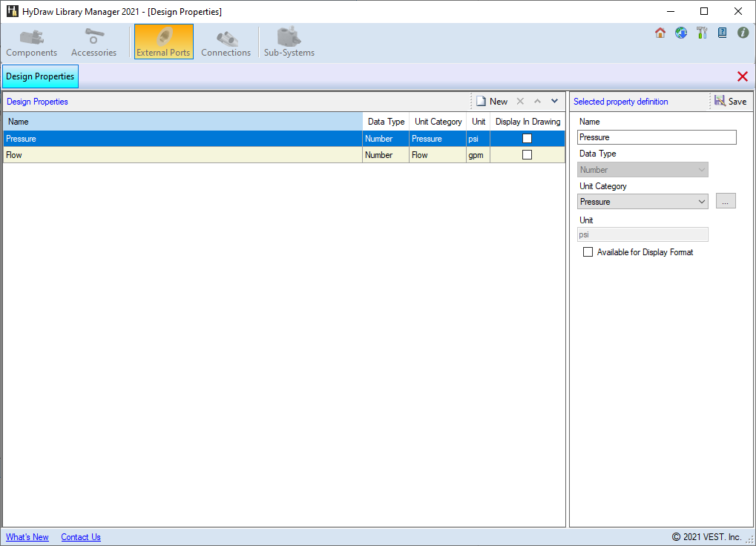
Task: Open the Accessories section
Action: coord(93,42)
